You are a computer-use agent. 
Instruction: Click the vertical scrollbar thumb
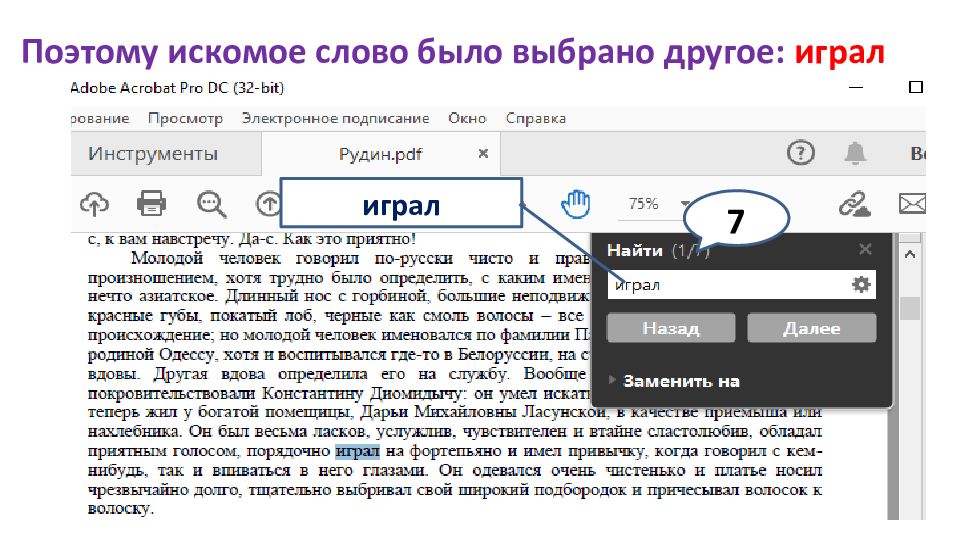point(910,308)
